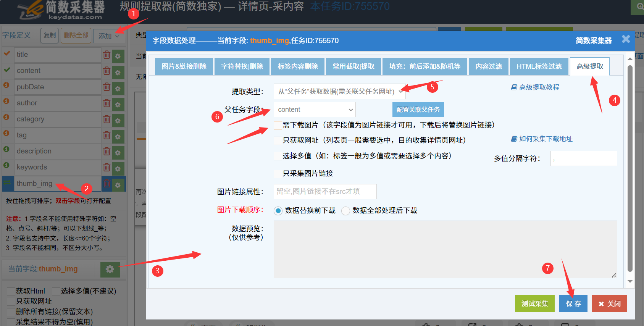This screenshot has width=644, height=326.
Task: Expand the 父任务字段 content dropdown
Action: click(x=315, y=110)
